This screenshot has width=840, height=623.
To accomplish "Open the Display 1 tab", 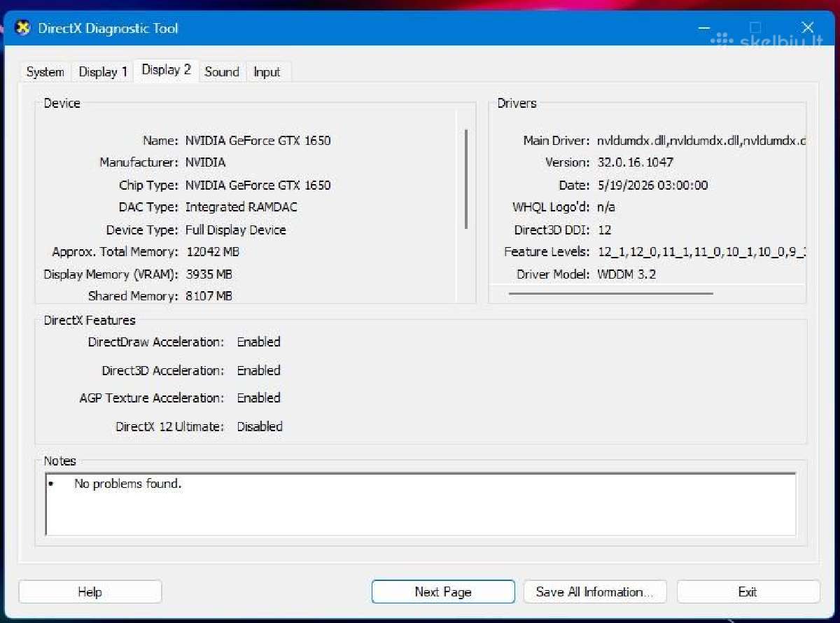I will (x=103, y=71).
